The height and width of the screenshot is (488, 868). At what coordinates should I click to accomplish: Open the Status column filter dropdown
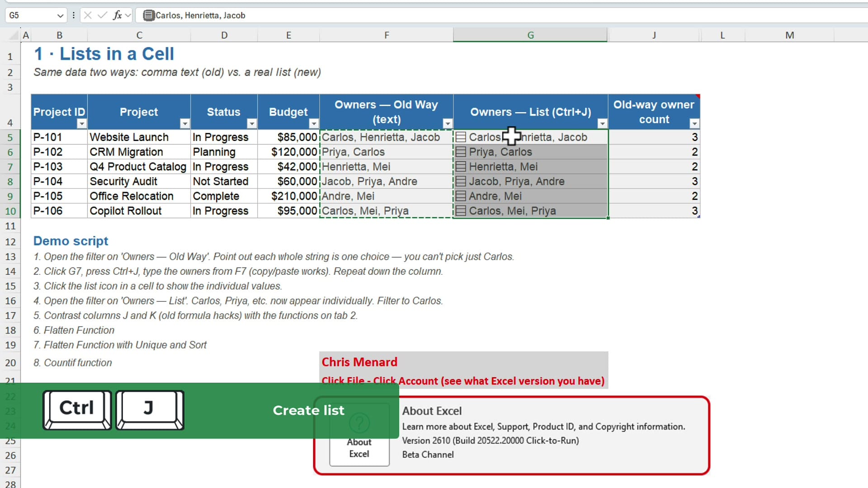point(252,123)
